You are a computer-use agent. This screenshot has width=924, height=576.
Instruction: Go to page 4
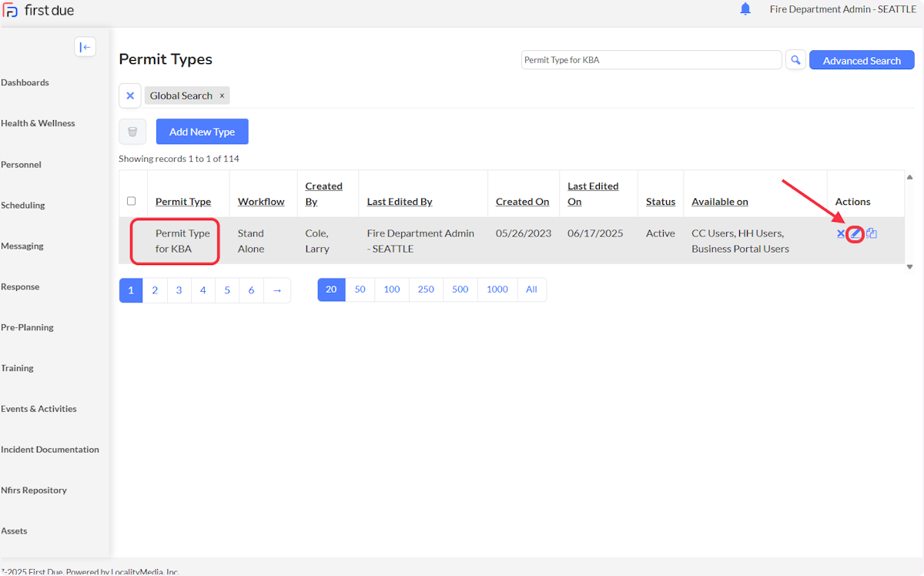click(203, 290)
